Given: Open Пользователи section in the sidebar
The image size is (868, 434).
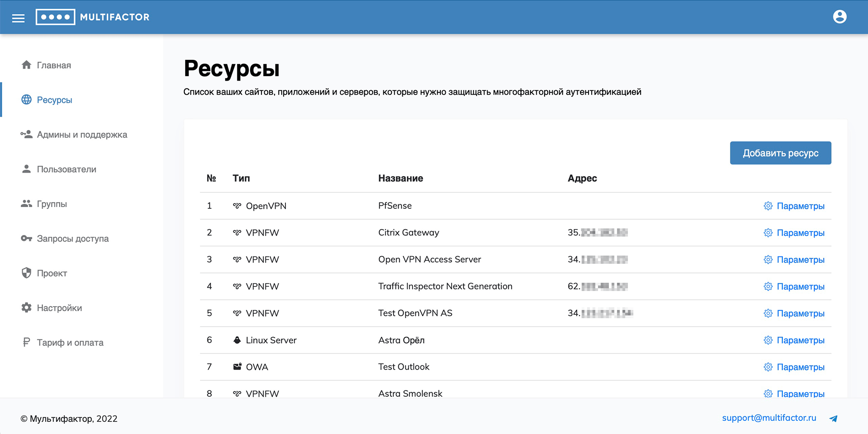Looking at the screenshot, I should 67,169.
